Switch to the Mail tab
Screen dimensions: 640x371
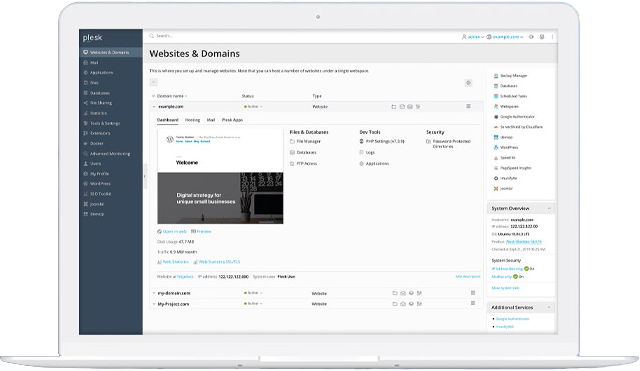211,120
